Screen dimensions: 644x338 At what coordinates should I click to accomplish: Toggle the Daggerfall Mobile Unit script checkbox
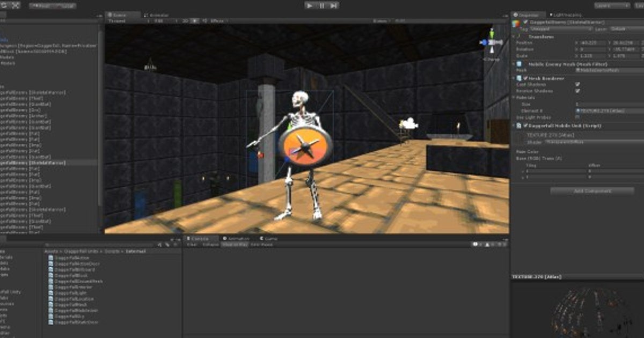coord(526,126)
